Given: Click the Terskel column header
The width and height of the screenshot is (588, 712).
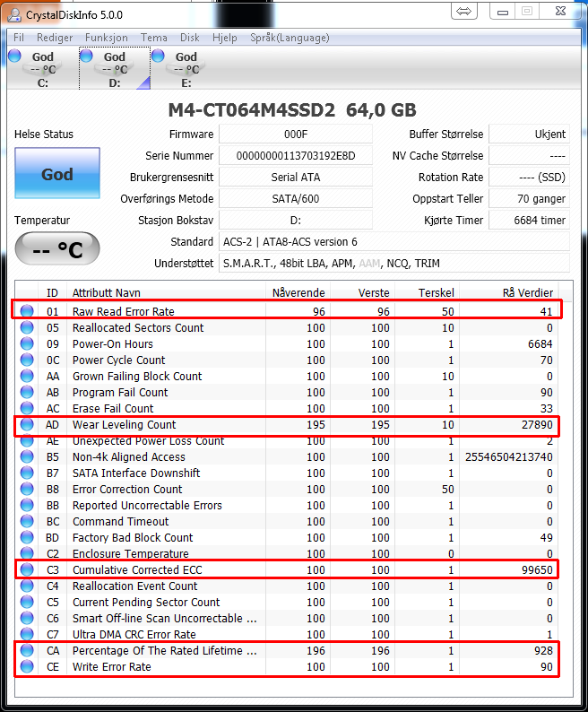Looking at the screenshot, I should (x=428, y=292).
